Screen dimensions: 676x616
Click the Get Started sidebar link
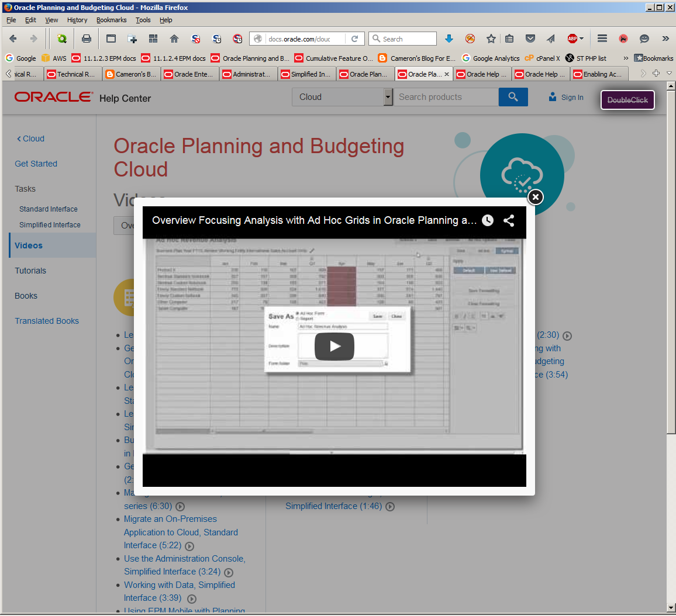point(36,164)
